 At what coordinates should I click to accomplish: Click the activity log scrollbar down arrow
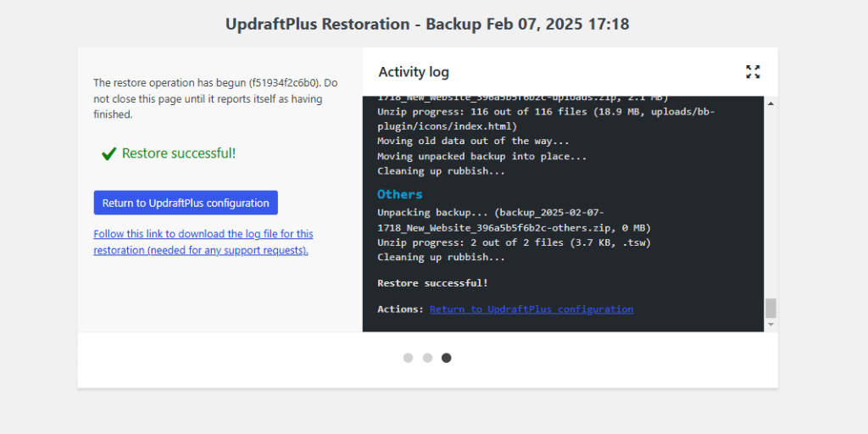pos(771,325)
